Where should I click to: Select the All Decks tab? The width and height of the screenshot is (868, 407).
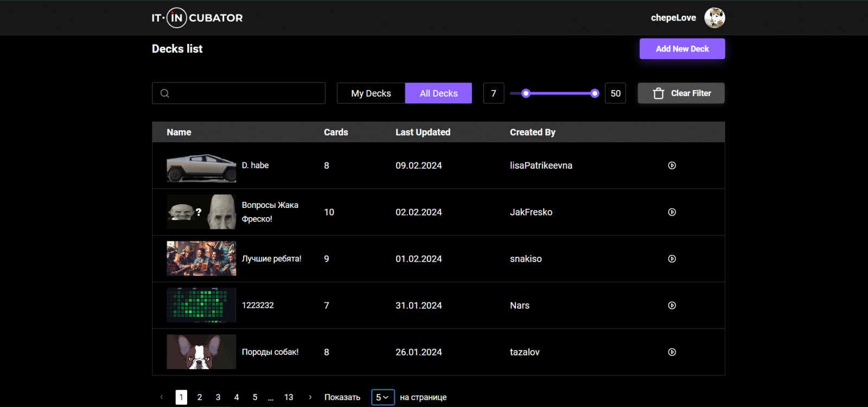click(x=438, y=93)
